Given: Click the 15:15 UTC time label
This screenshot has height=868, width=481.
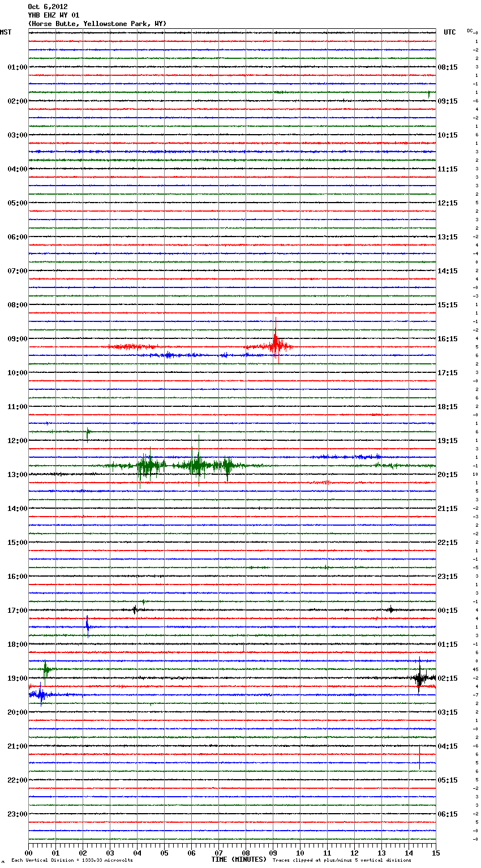Looking at the screenshot, I should click(448, 305).
